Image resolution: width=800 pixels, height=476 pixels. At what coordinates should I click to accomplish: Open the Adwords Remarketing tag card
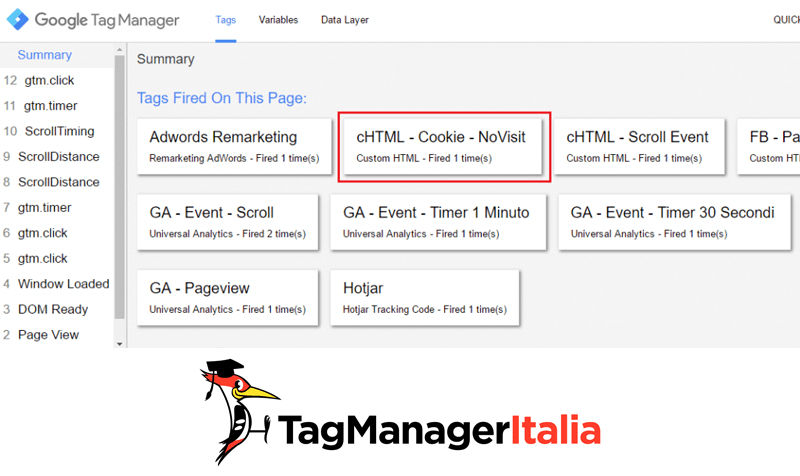pyautogui.click(x=234, y=146)
